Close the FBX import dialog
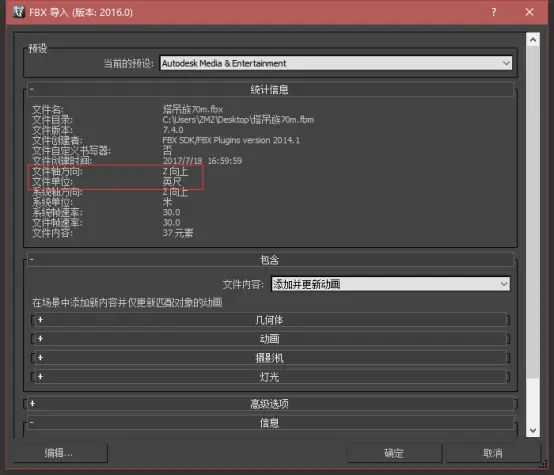 pos(529,12)
